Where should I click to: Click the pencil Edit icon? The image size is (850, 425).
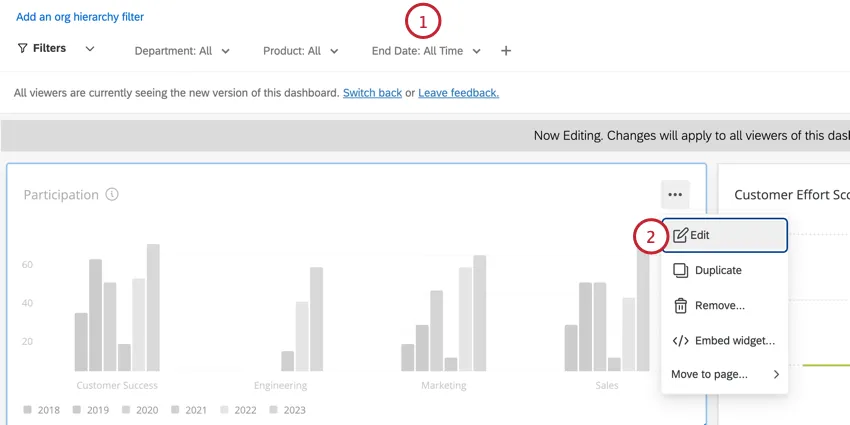click(680, 236)
